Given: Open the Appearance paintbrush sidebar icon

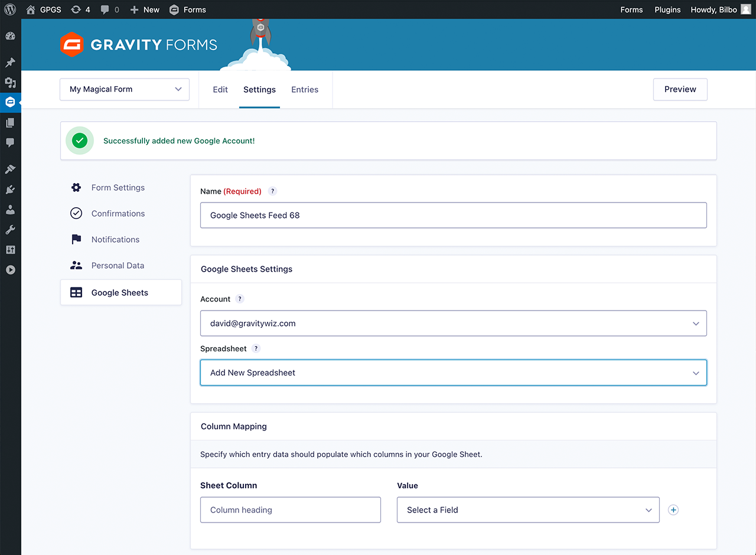Looking at the screenshot, I should (x=10, y=169).
